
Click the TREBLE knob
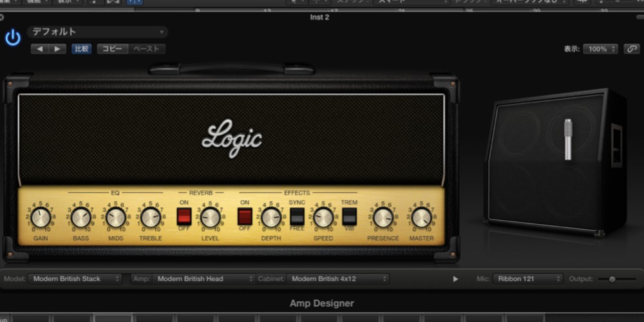click(151, 217)
